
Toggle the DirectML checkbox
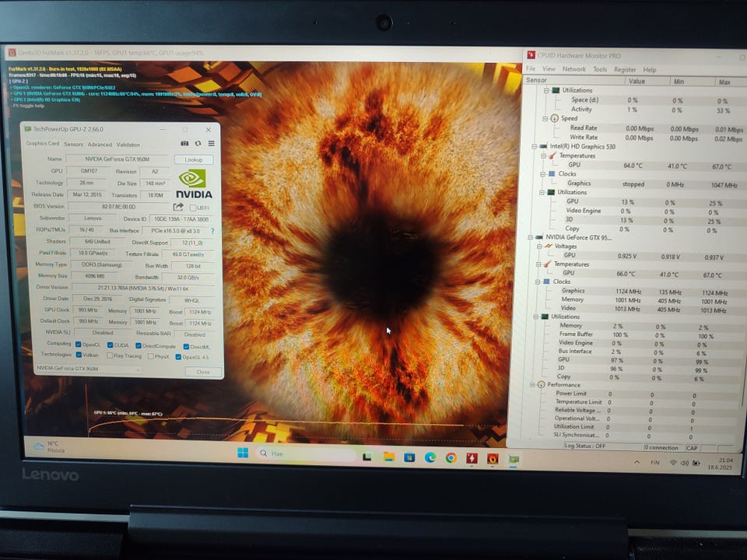tap(186, 347)
